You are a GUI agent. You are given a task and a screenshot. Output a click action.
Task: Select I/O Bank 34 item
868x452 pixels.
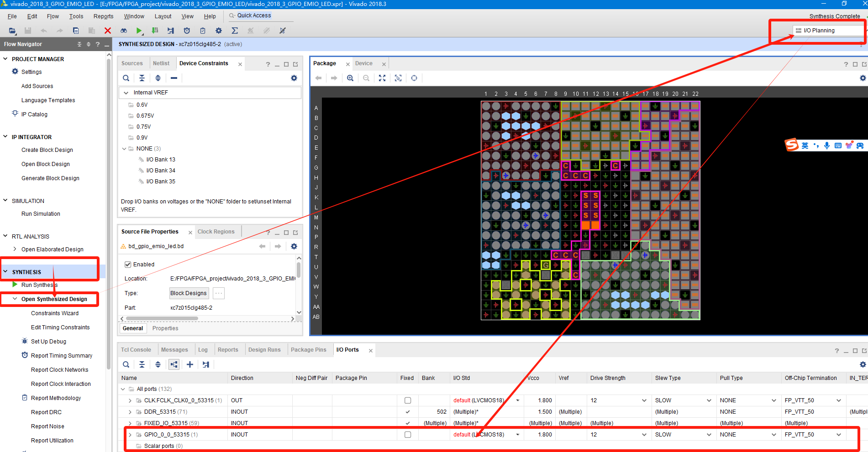(x=161, y=171)
